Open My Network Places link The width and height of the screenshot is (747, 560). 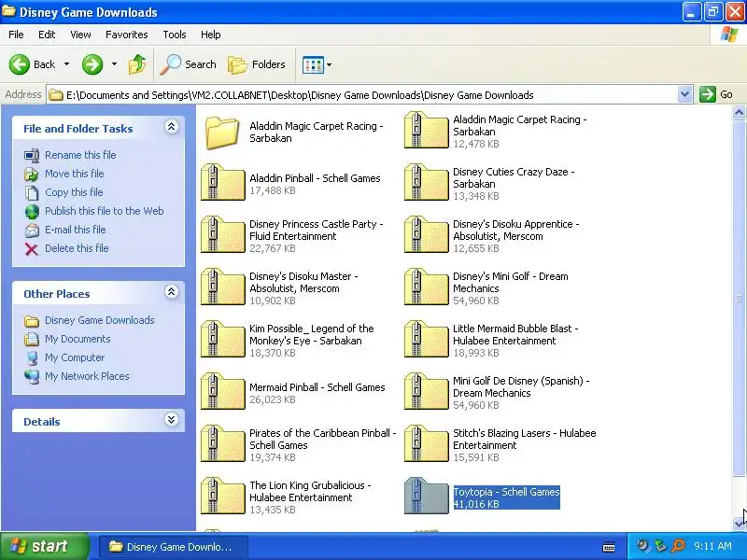coord(87,376)
